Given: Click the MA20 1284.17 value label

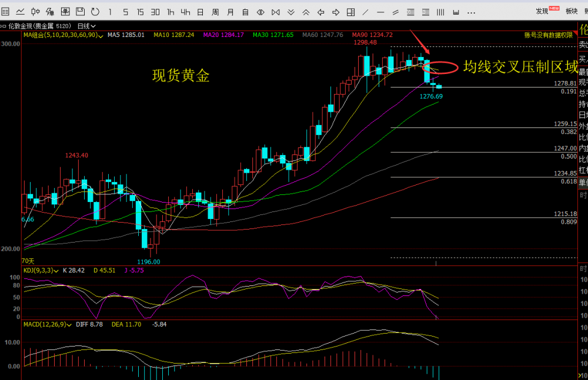Looking at the screenshot, I should 223,35.
